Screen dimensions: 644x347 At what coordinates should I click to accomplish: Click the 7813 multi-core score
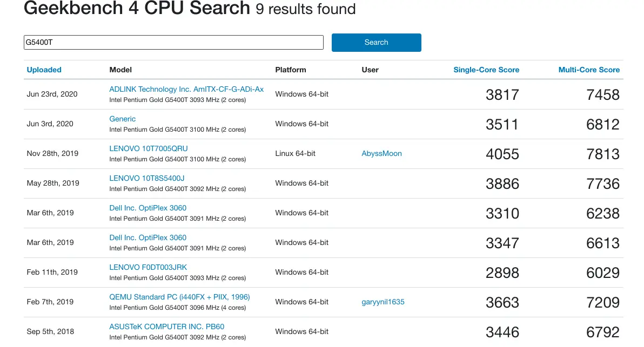(x=602, y=154)
